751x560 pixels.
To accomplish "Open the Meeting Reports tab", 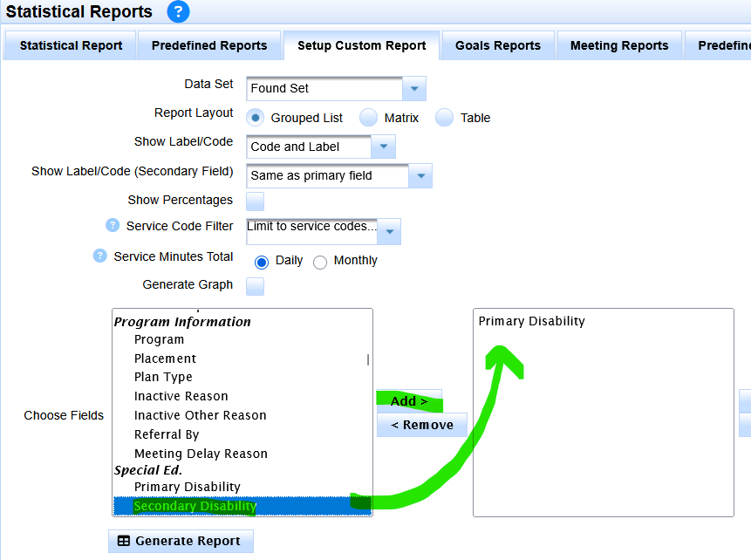I will (x=619, y=45).
